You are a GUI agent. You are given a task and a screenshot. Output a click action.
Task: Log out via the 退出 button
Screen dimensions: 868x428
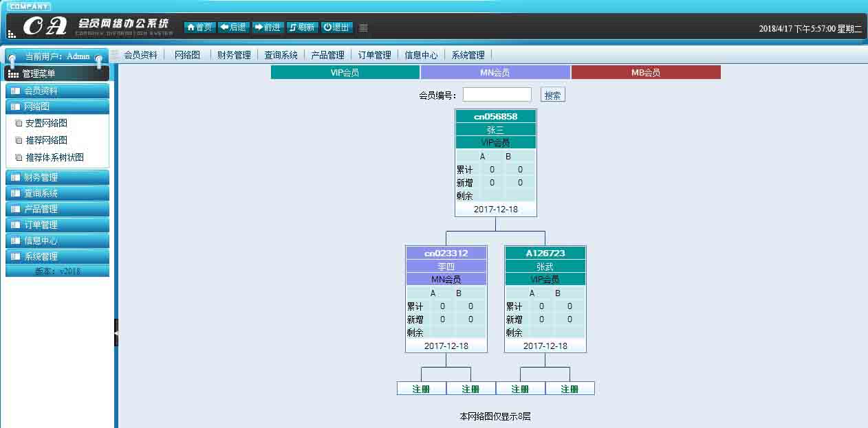click(336, 27)
